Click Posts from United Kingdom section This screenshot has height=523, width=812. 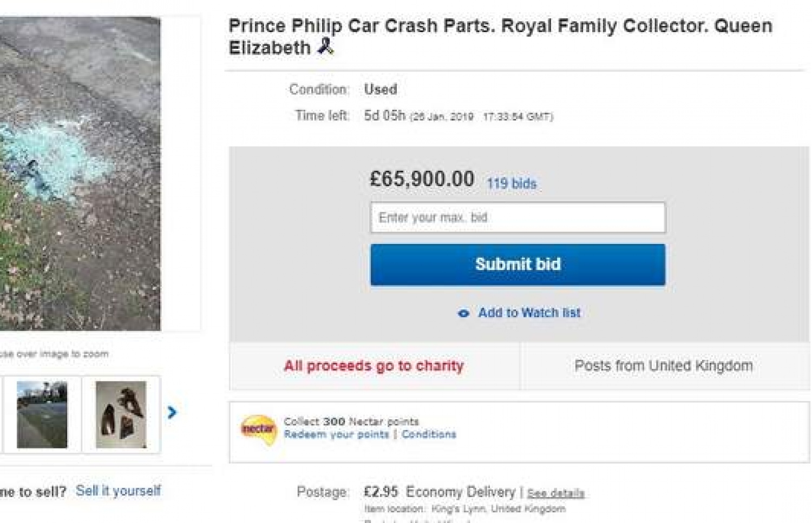[x=664, y=366]
